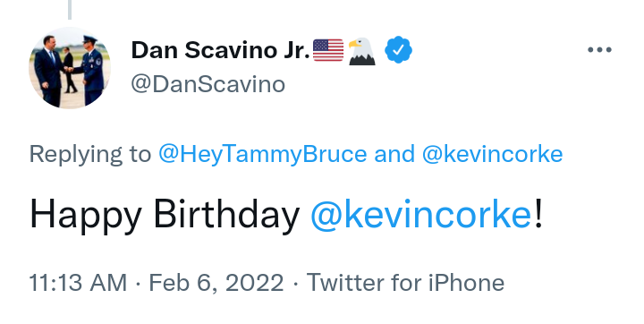Open the Dan Scavino Jr. display name
The height and width of the screenshot is (324, 644).
click(x=220, y=50)
